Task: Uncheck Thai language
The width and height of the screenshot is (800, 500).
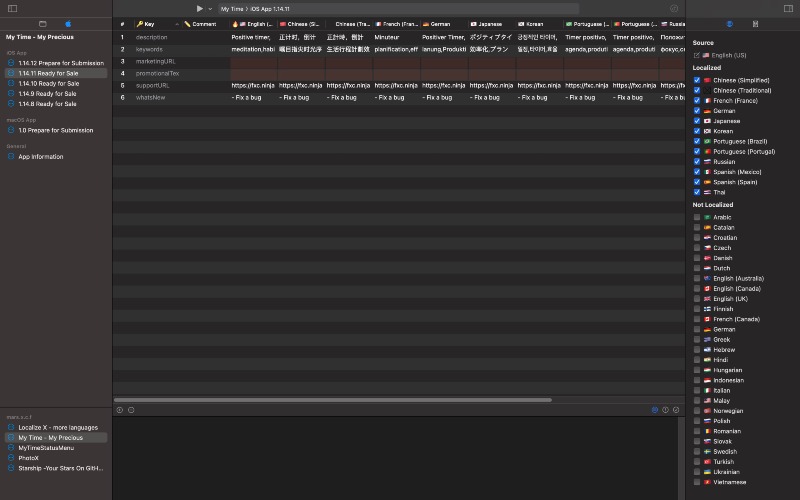Action: tap(697, 192)
